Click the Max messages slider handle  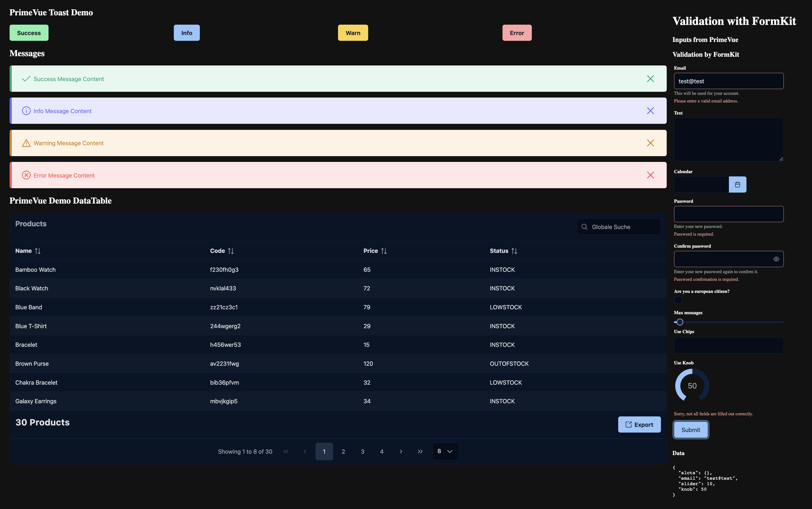coord(680,322)
